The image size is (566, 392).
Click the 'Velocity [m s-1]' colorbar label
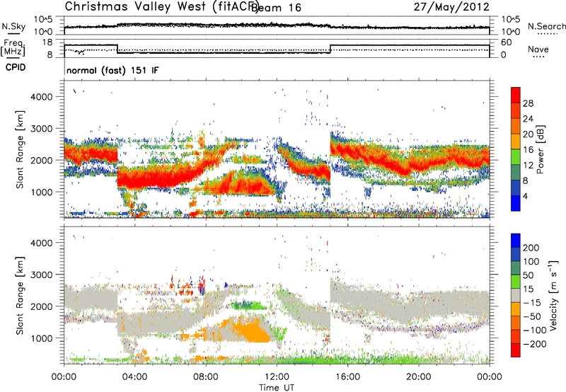[553, 295]
